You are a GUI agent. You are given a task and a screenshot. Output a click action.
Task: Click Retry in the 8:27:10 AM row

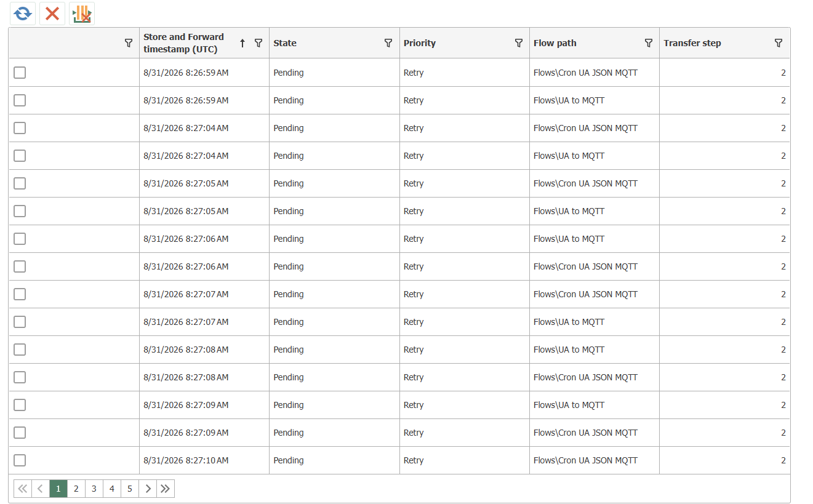(414, 460)
